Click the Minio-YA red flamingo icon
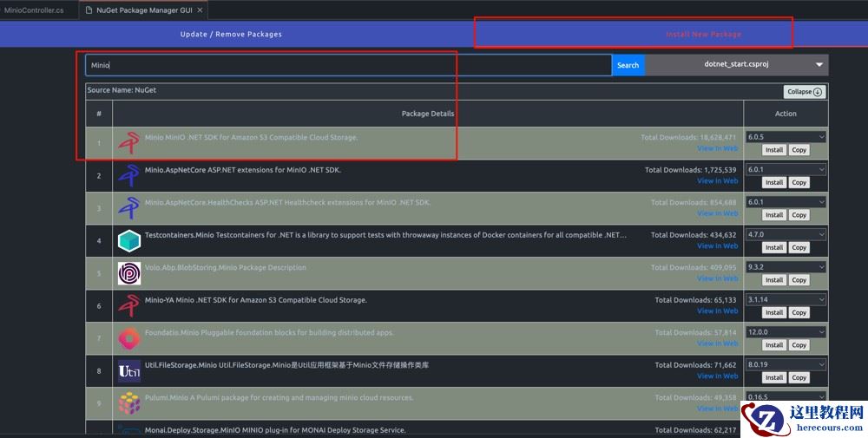The height and width of the screenshot is (438, 868). tap(129, 306)
